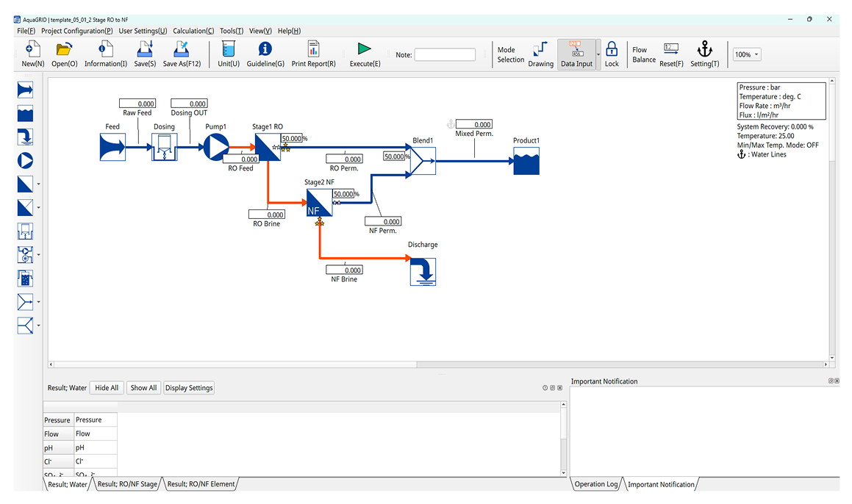Screen dimensions: 852x504
Task: Toggle the Lock button in toolbar
Action: click(612, 54)
